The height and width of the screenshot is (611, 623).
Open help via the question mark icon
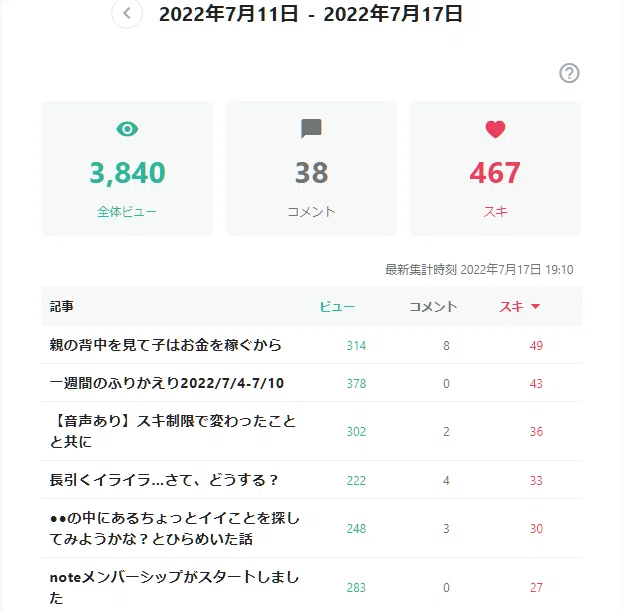point(569,73)
